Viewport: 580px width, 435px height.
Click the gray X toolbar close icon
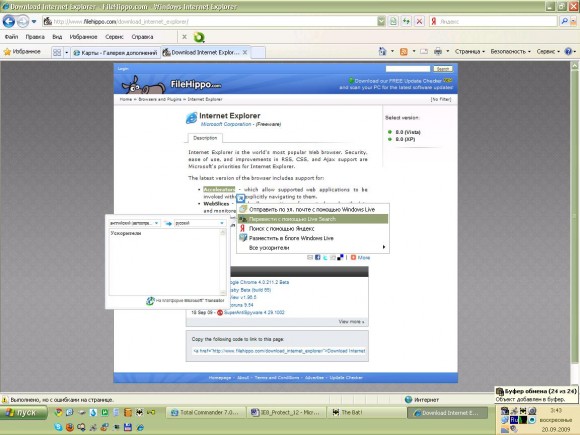(184, 37)
